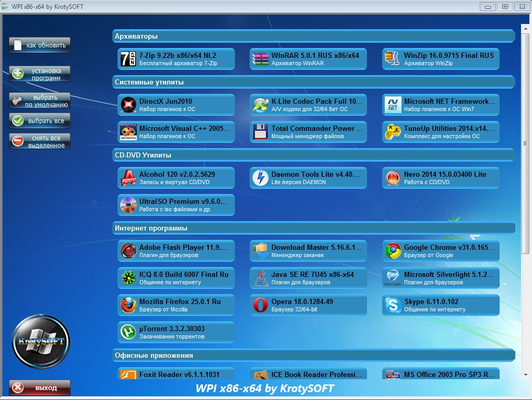Click the ICQ flower icon
This screenshot has height=400, width=532.
point(128,278)
